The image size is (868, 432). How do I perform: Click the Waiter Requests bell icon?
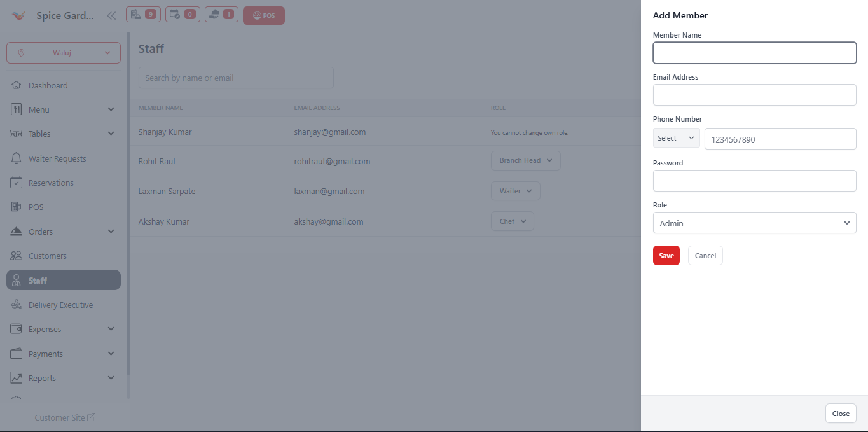click(x=17, y=158)
